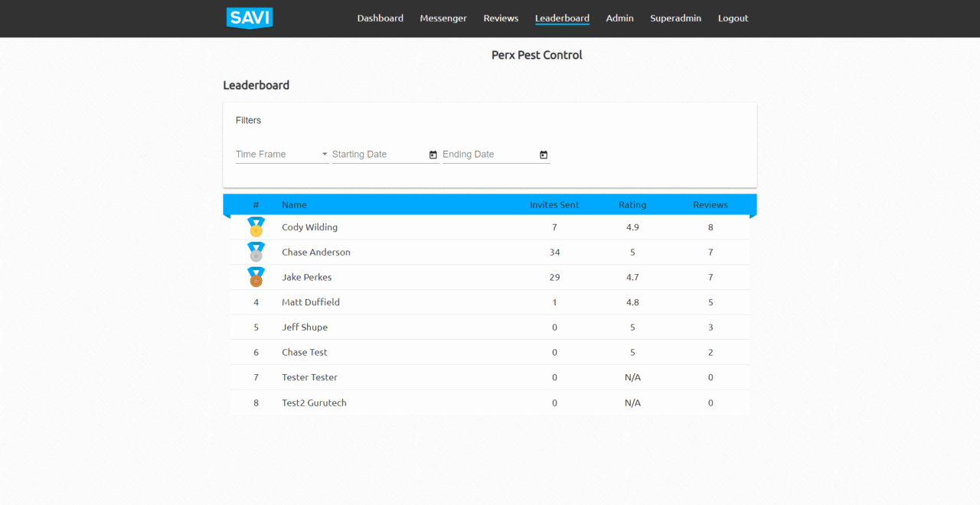This screenshot has width=980, height=505.
Task: Open the Starting Date calendar icon
Action: (433, 155)
